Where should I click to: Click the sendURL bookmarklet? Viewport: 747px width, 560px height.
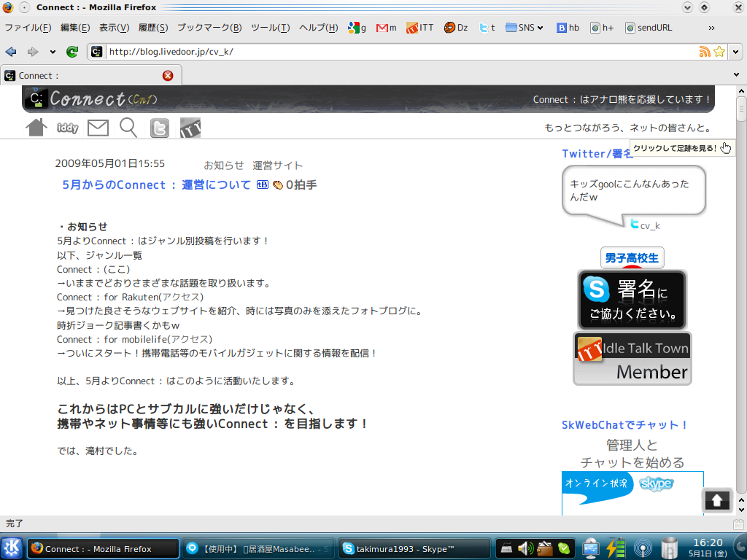pyautogui.click(x=649, y=28)
